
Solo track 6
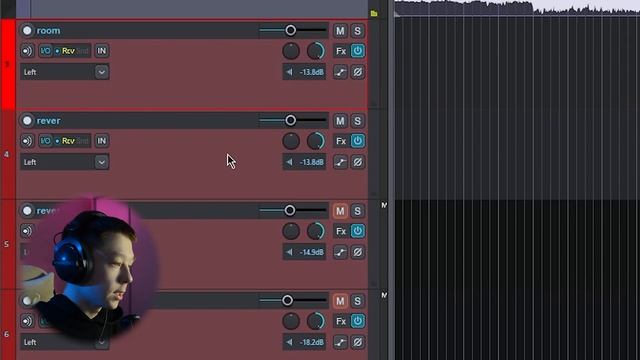pyautogui.click(x=358, y=301)
